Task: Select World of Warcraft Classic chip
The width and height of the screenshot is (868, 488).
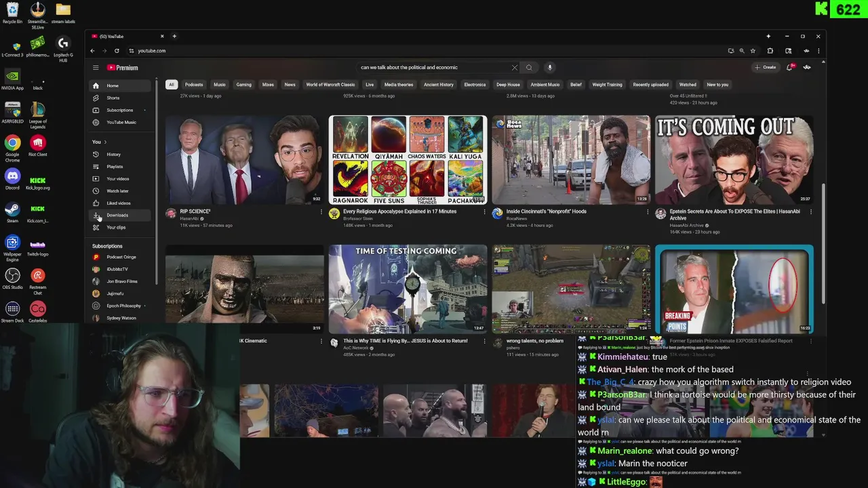Action: pyautogui.click(x=330, y=85)
